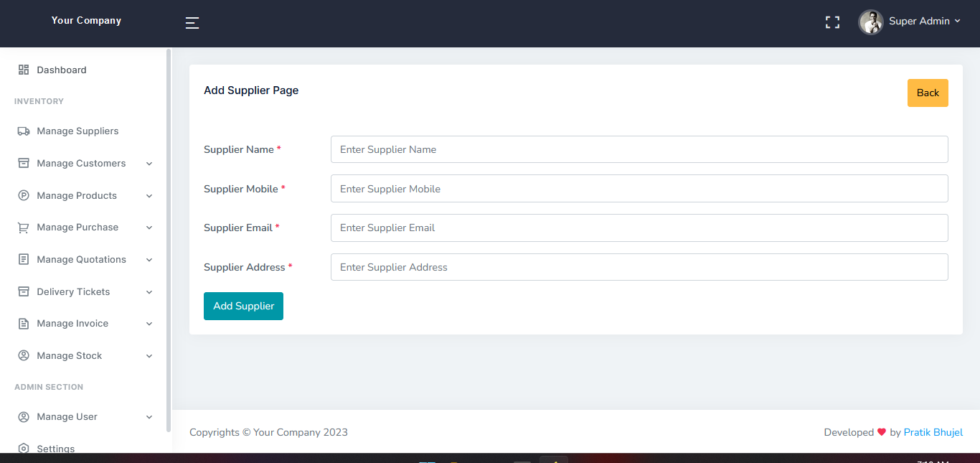Click the Manage Purchase cart icon
Viewport: 980px width, 463px height.
(24, 228)
